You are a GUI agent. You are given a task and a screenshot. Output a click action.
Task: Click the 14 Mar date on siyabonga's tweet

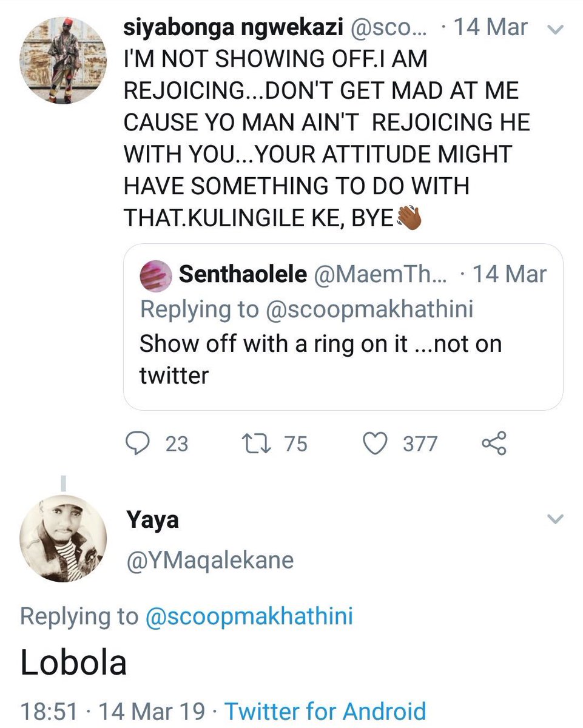(493, 29)
